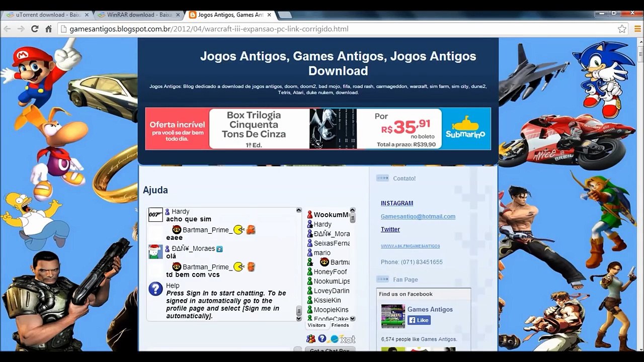This screenshot has height=362, width=644.
Task: Open the Visitors tab in chat
Action: [316, 325]
